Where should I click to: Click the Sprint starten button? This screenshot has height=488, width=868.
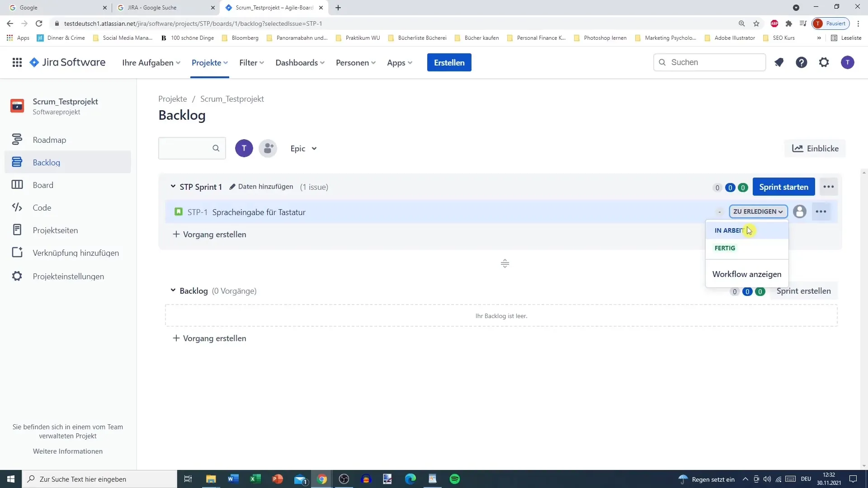(x=783, y=187)
